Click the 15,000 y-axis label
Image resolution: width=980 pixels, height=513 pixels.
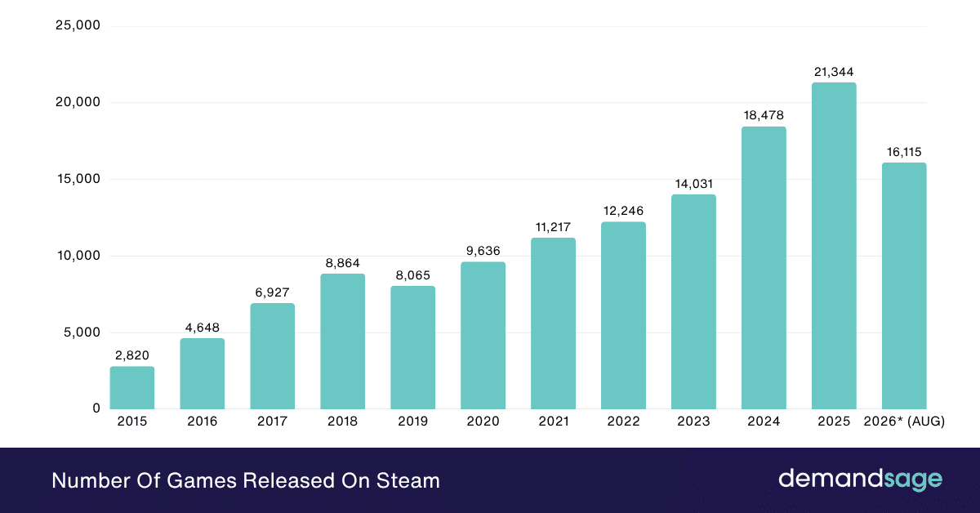(78, 180)
